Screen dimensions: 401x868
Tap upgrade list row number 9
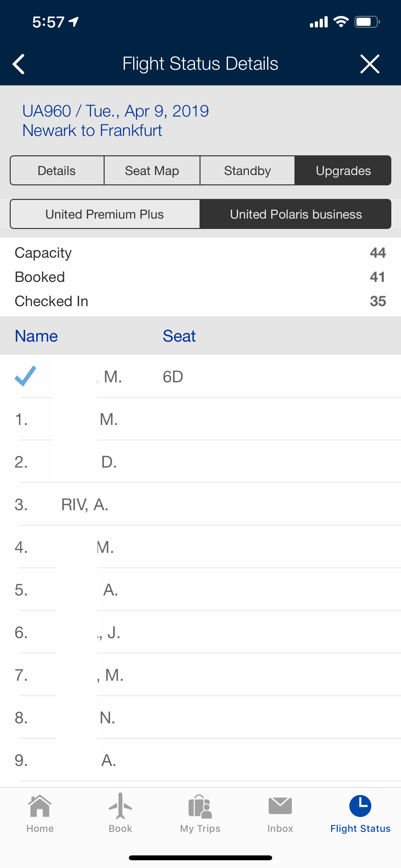(200, 760)
